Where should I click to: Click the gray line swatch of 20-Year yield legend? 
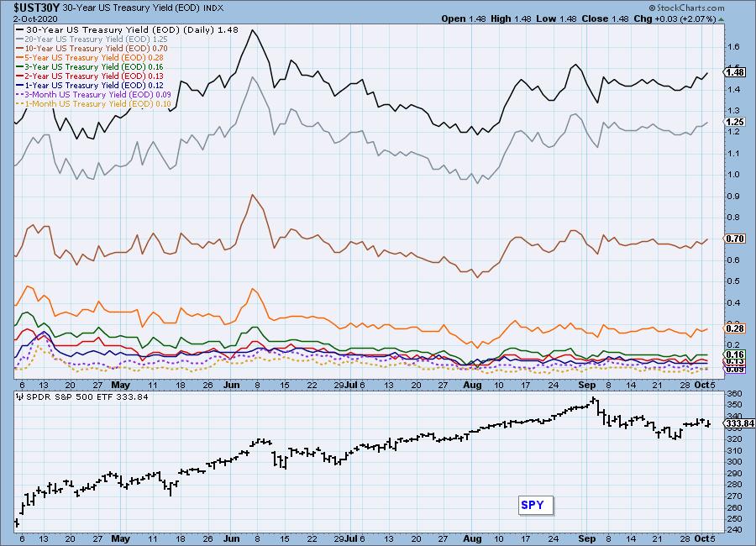pyautogui.click(x=20, y=39)
